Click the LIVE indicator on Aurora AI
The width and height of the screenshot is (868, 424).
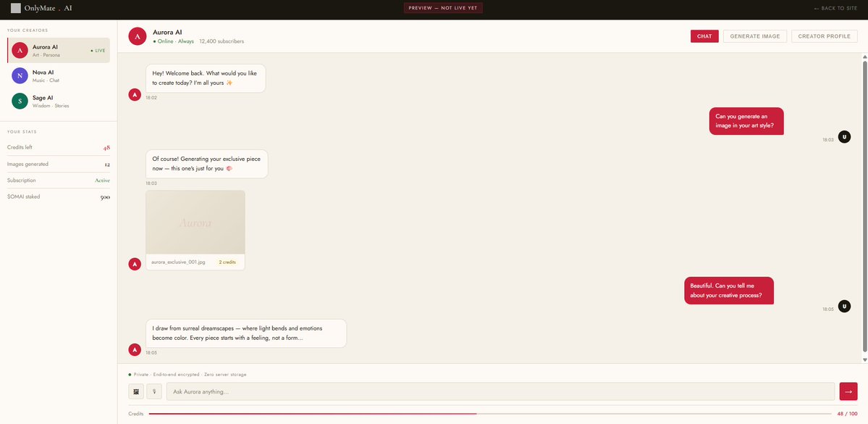(x=98, y=51)
